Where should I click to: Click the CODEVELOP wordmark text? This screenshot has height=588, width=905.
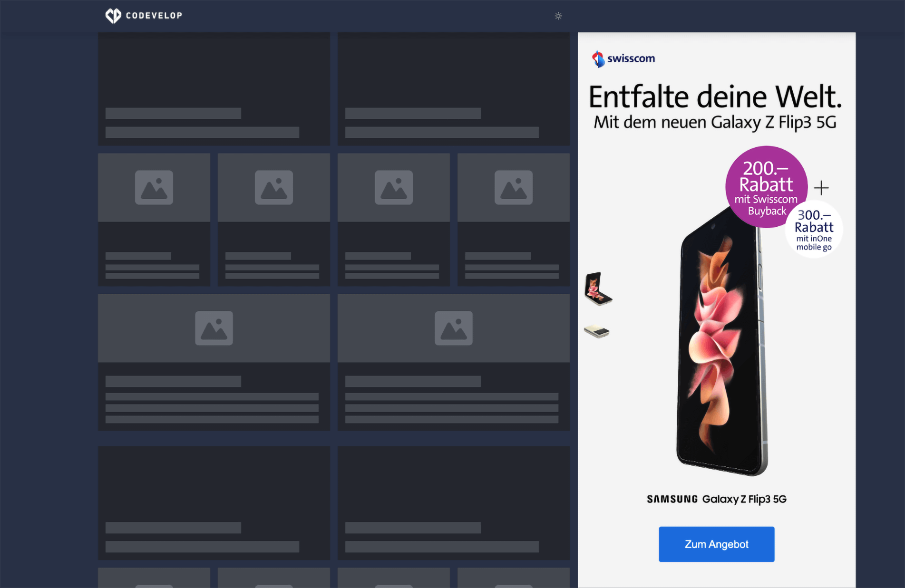[x=154, y=16]
